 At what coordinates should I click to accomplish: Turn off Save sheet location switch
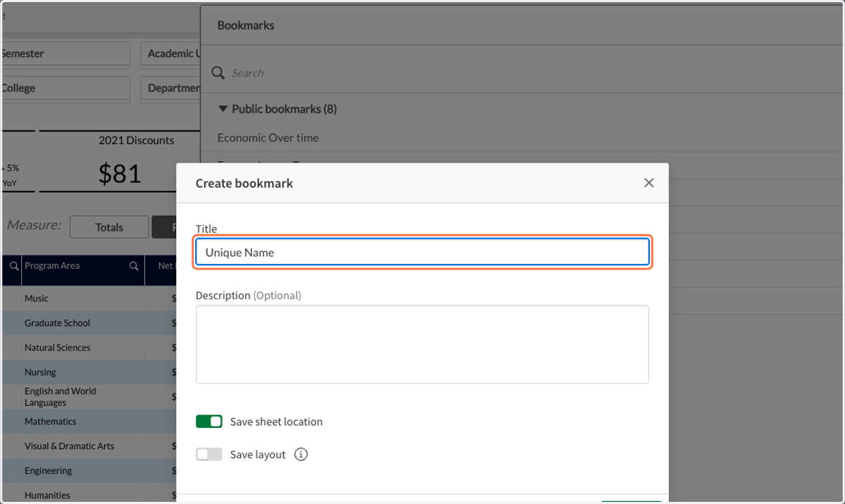209,422
